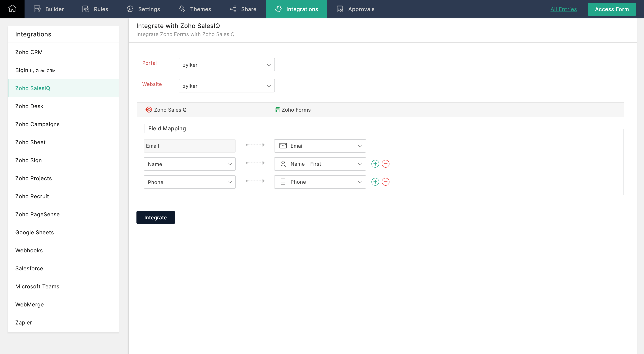Click the remove Phone mapping minus icon
The height and width of the screenshot is (354, 644).
[x=385, y=182]
